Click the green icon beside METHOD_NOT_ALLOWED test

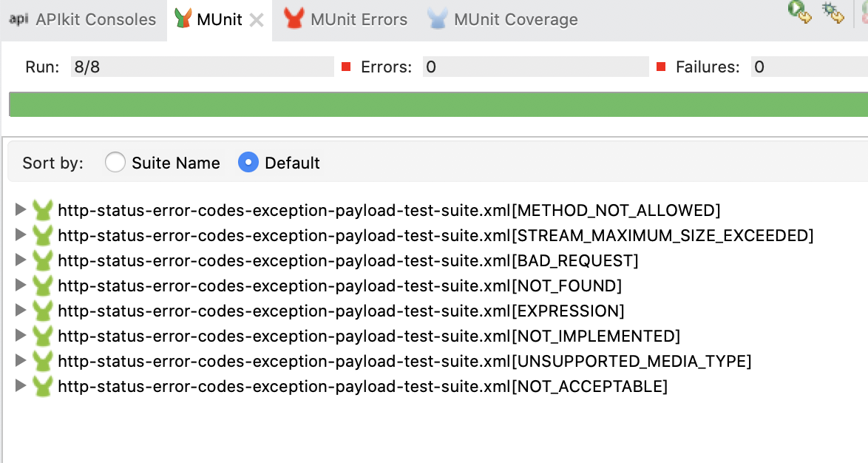(44, 210)
